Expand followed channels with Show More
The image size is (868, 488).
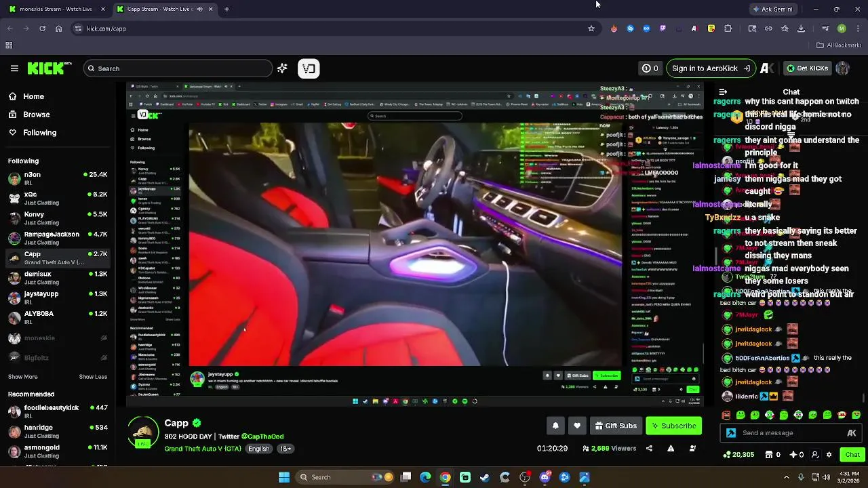[x=23, y=377]
